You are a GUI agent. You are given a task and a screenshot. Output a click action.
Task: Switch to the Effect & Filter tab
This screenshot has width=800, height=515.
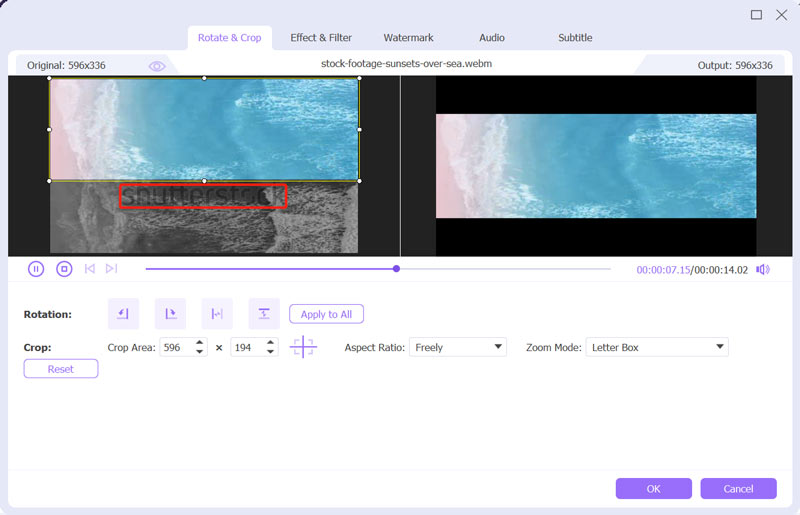[x=321, y=38]
